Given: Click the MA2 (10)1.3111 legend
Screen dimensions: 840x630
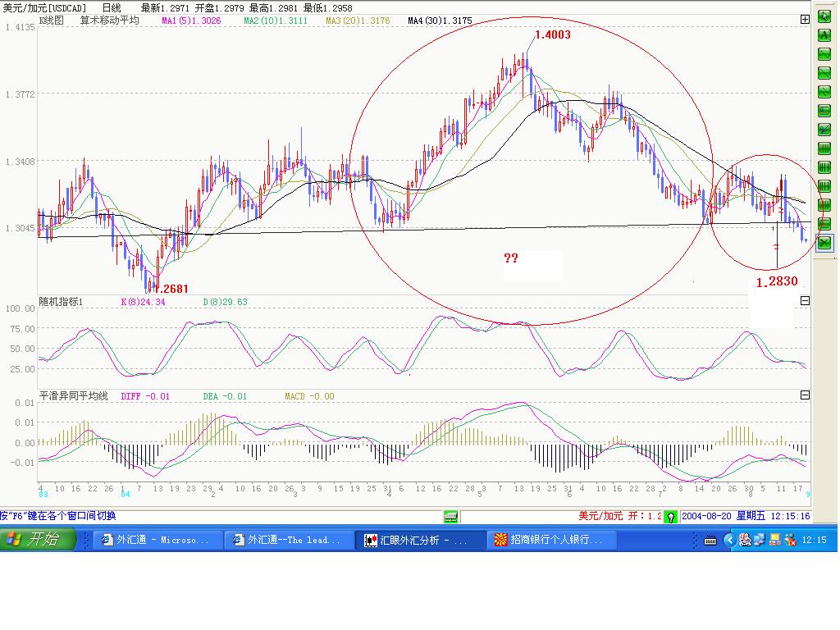Looking at the screenshot, I should (x=276, y=21).
